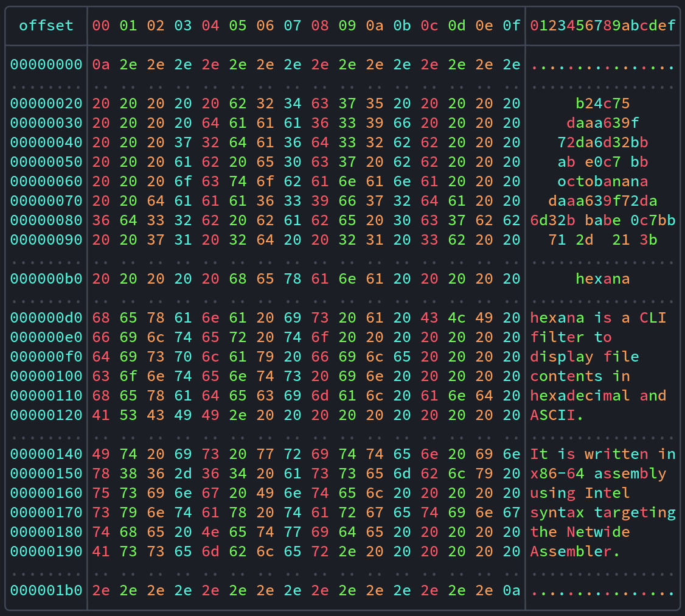Click ASCII text "daaa639f72da"
This screenshot has height=616, width=685.
point(603,201)
